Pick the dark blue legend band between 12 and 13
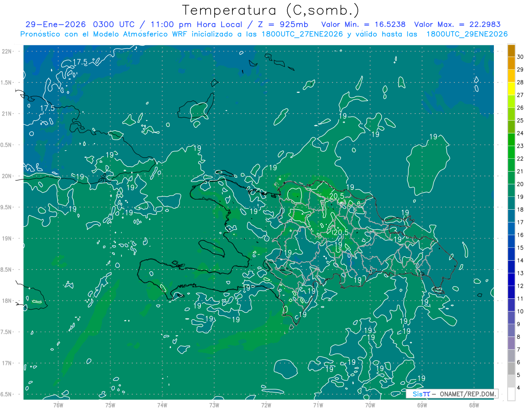 511,280
